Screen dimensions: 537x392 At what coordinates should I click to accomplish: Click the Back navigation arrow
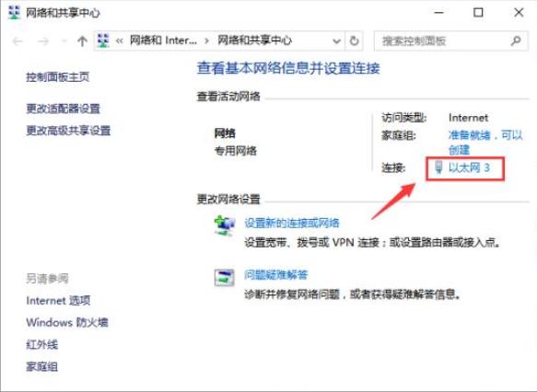click(18, 41)
